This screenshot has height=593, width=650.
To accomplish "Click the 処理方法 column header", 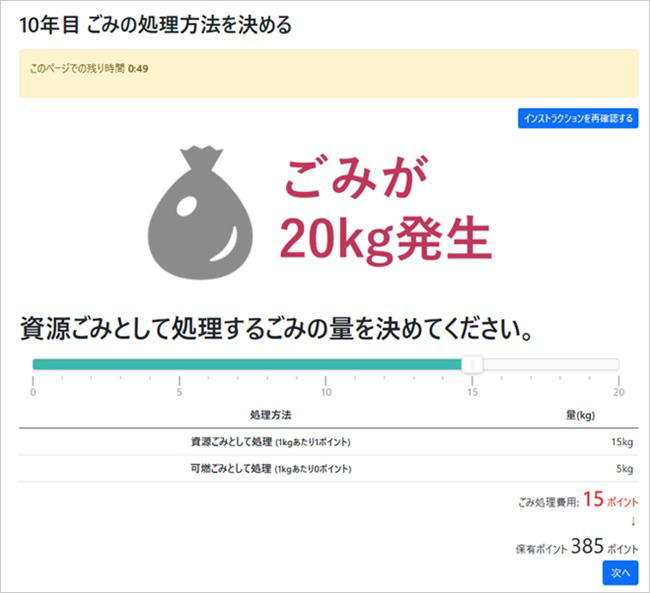I will (x=270, y=415).
